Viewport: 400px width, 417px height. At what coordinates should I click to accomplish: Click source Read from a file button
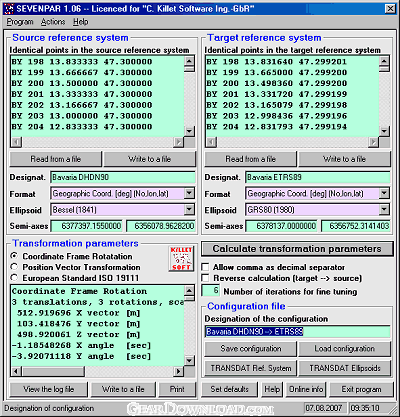coord(55,159)
